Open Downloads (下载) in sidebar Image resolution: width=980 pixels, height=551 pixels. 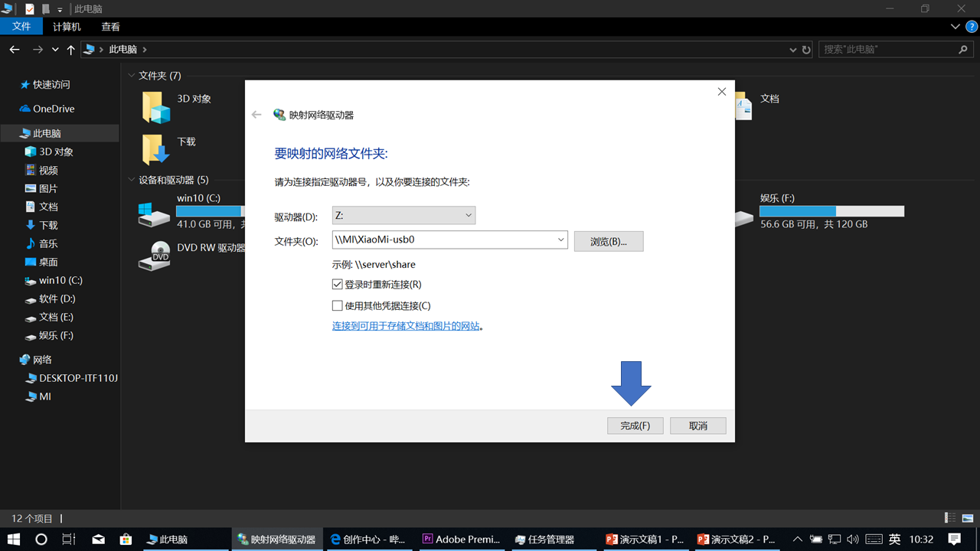click(x=48, y=226)
